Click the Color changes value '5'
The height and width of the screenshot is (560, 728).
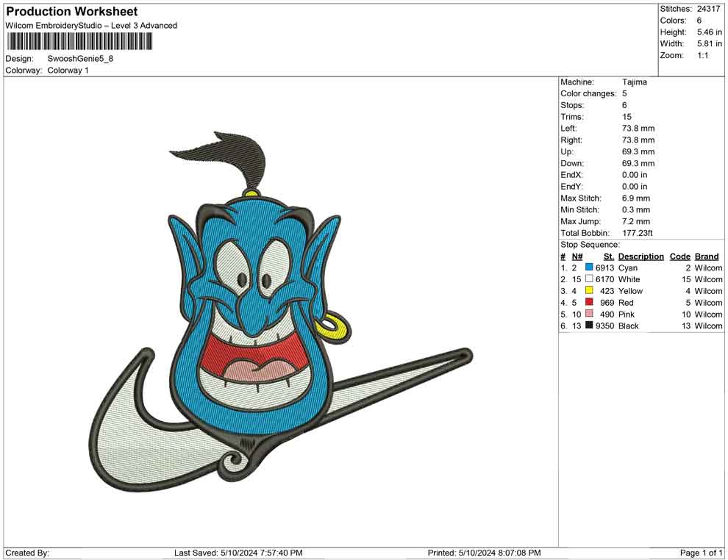point(624,94)
